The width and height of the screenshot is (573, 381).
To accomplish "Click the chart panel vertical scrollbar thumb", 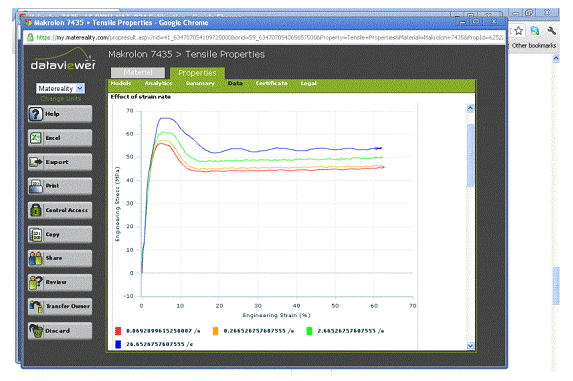I will pyautogui.click(x=470, y=155).
